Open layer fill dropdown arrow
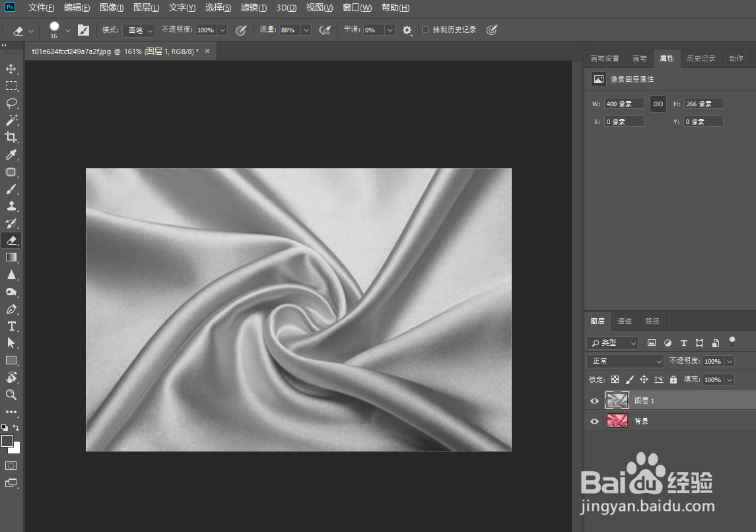The width and height of the screenshot is (756, 532). coord(730,380)
